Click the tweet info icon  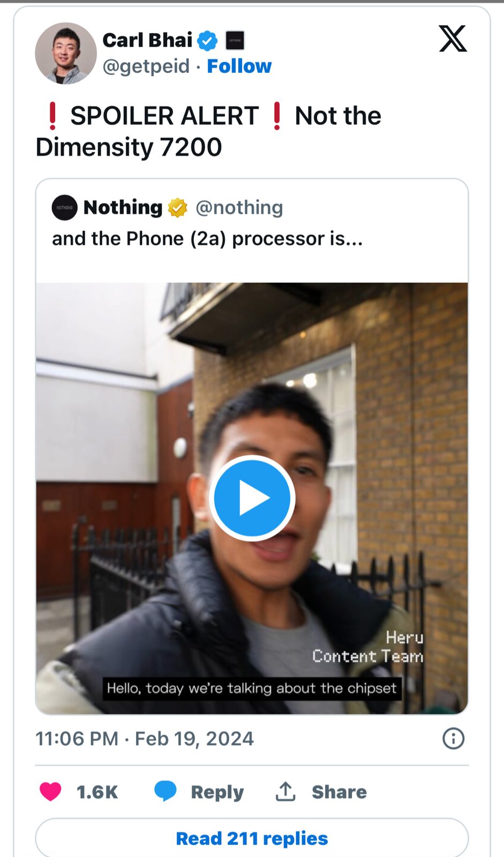pos(453,739)
